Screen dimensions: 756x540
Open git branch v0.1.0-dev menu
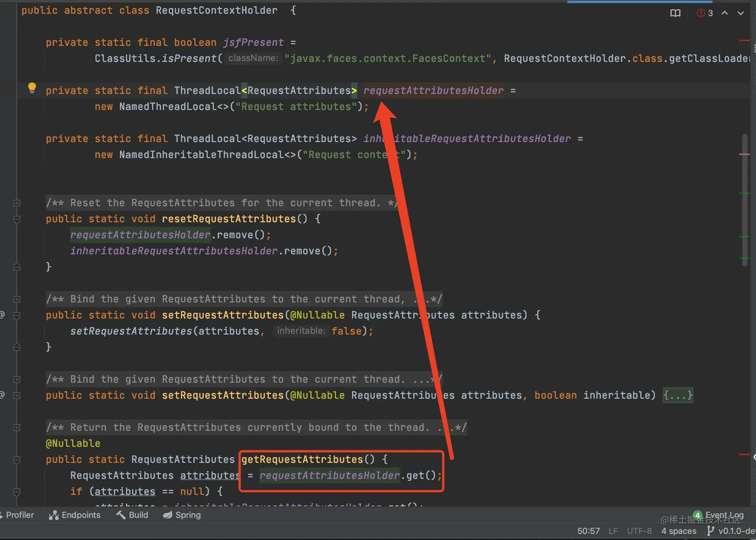(x=731, y=531)
